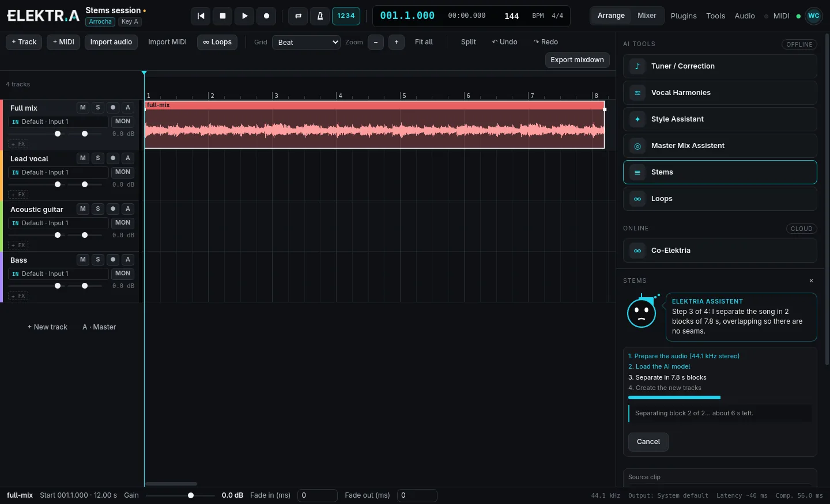The width and height of the screenshot is (830, 504).
Task: Stop playback in the transport bar
Action: point(222,16)
